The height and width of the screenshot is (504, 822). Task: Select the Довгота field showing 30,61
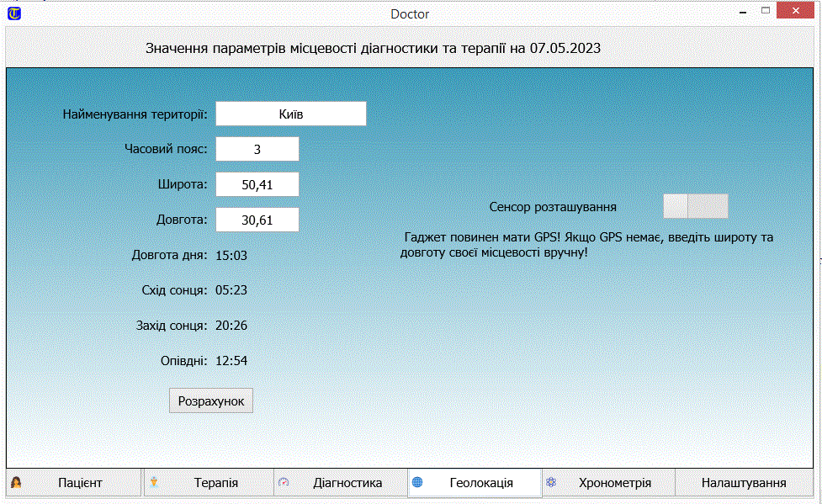[x=257, y=220]
